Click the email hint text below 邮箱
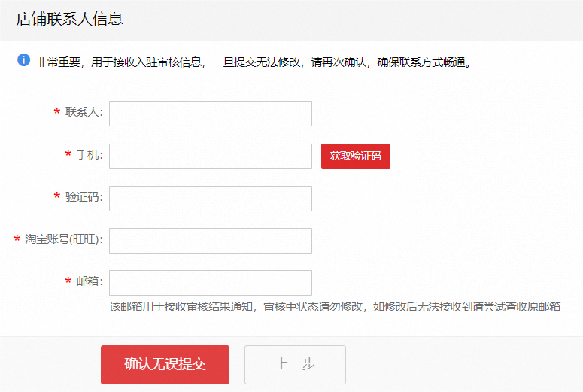Viewport: 583px width, 392px height. coord(335,307)
